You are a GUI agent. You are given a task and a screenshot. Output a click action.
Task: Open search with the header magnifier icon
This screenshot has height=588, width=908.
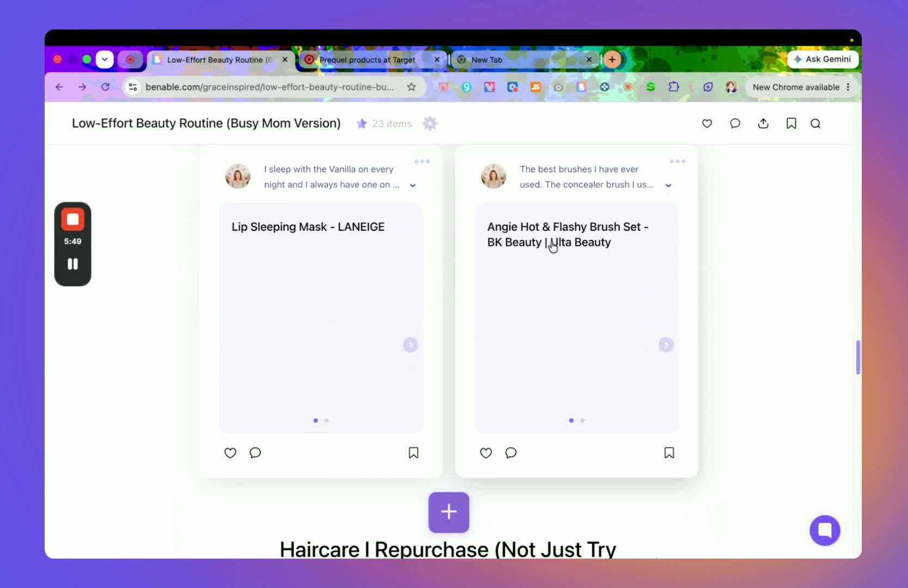815,124
